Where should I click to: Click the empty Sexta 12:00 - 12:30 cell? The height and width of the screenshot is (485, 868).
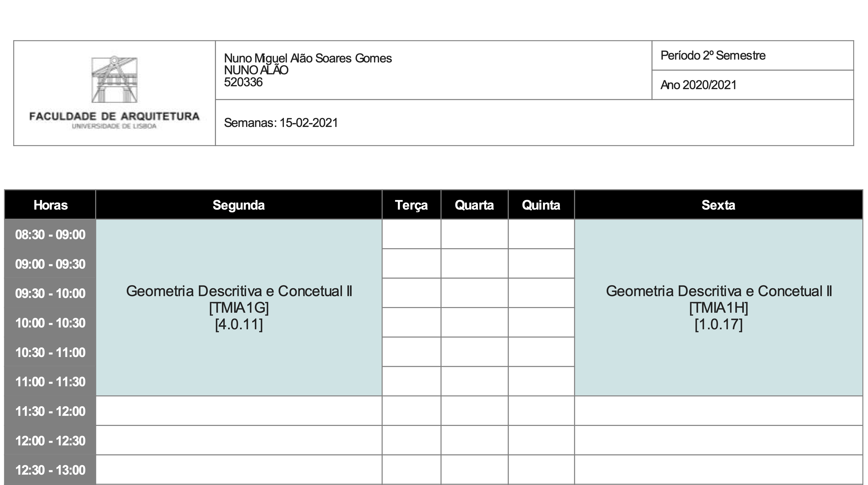coord(718,440)
